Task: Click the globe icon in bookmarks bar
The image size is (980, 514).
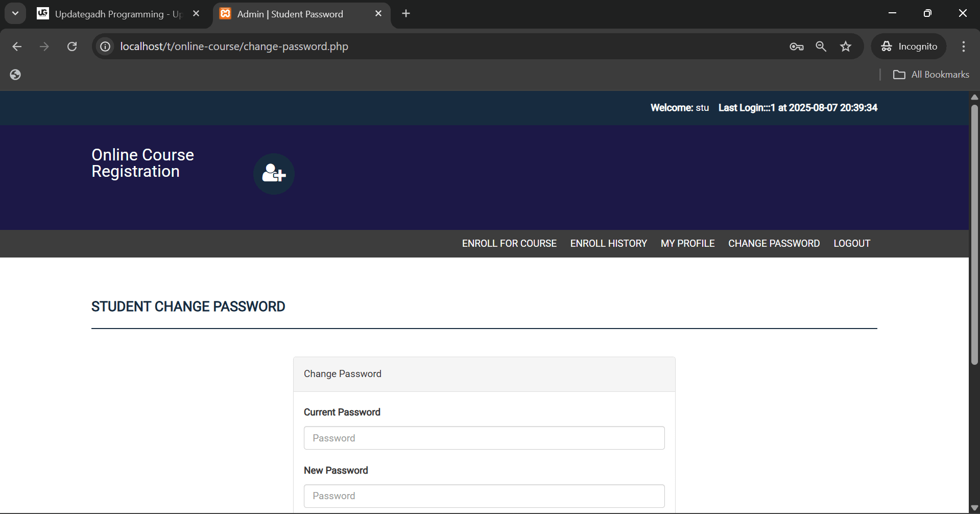Action: coord(15,75)
